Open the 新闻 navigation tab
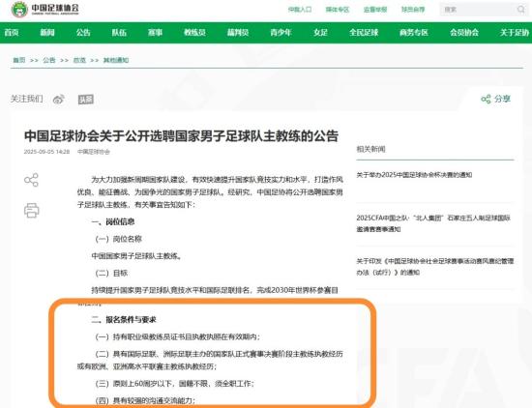Image resolution: width=532 pixels, height=408 pixels. click(47, 33)
